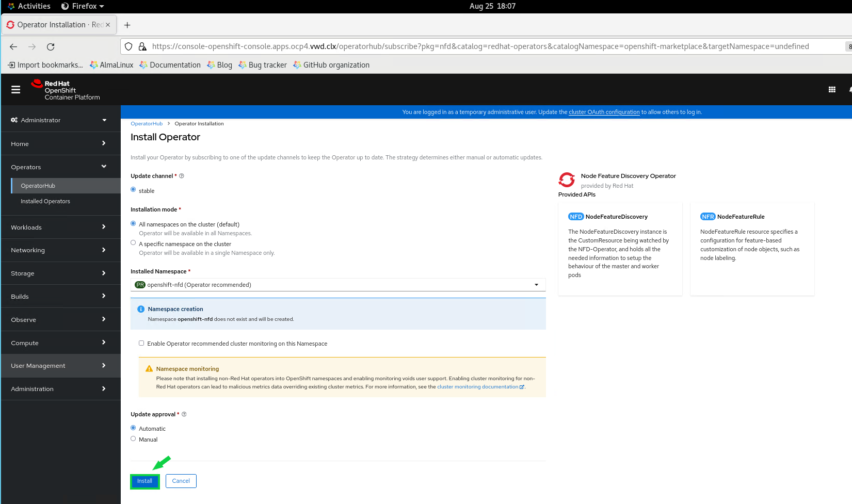Click the Namespace creation info icon

point(141,309)
